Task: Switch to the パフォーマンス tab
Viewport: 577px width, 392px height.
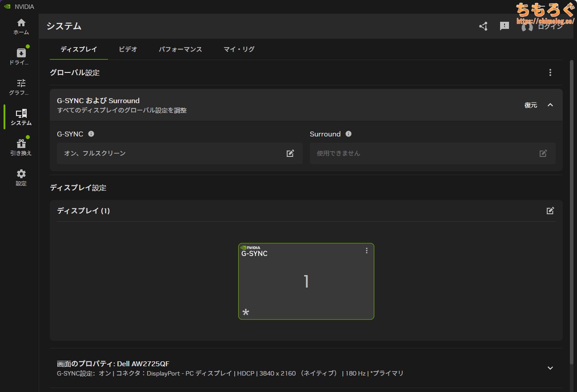Action: coord(180,49)
